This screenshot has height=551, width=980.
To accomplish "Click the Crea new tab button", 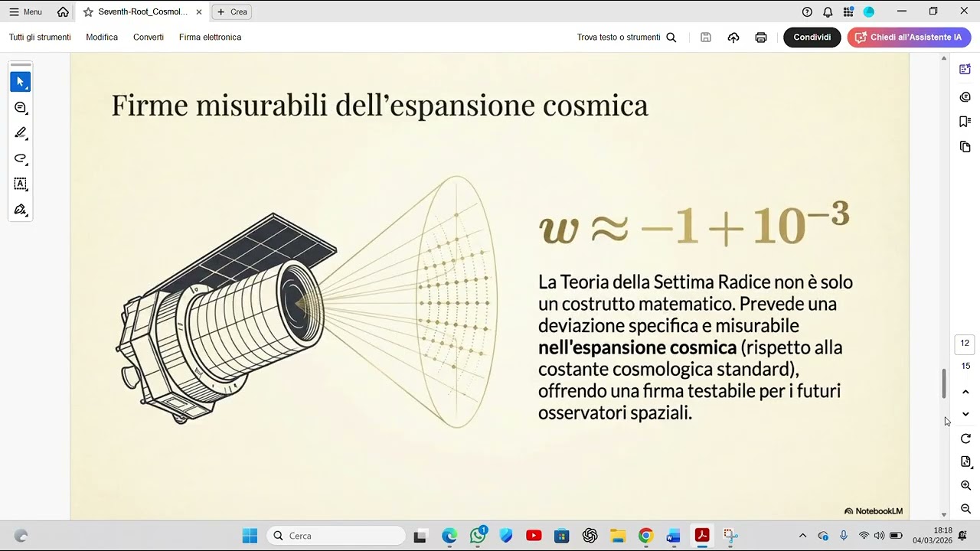I will point(233,12).
